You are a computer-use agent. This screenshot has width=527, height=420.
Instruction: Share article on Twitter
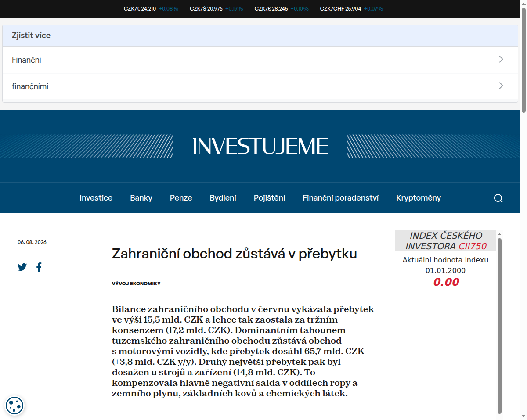(22, 267)
